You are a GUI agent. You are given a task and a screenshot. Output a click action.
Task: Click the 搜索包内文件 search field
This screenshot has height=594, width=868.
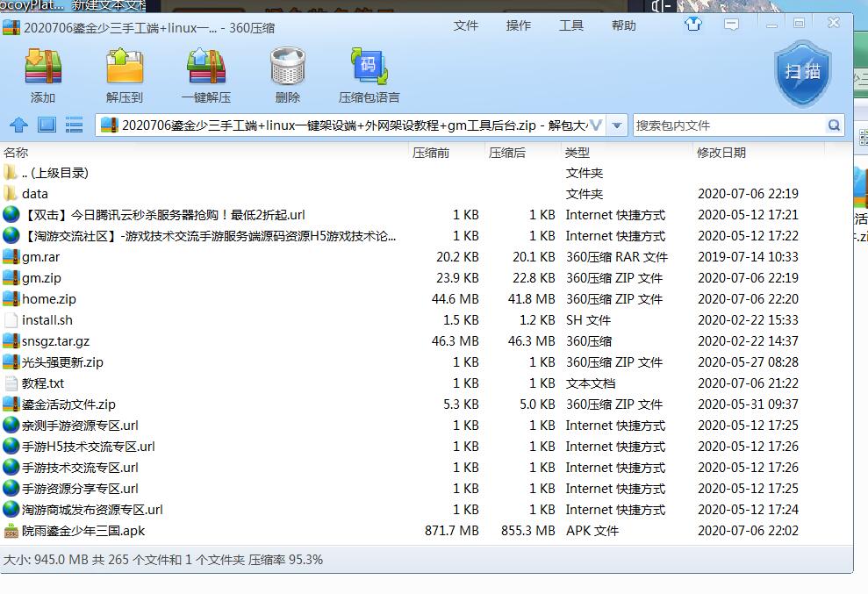tap(728, 125)
